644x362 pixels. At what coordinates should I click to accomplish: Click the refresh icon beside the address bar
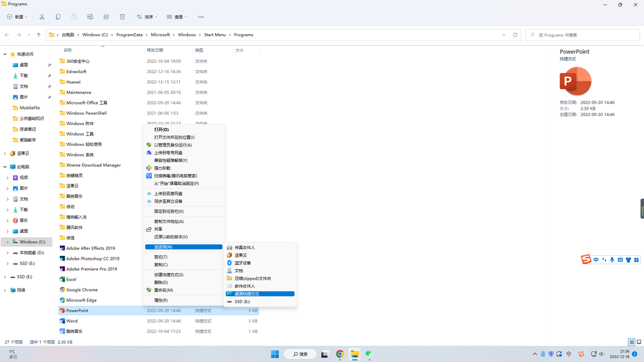click(515, 35)
